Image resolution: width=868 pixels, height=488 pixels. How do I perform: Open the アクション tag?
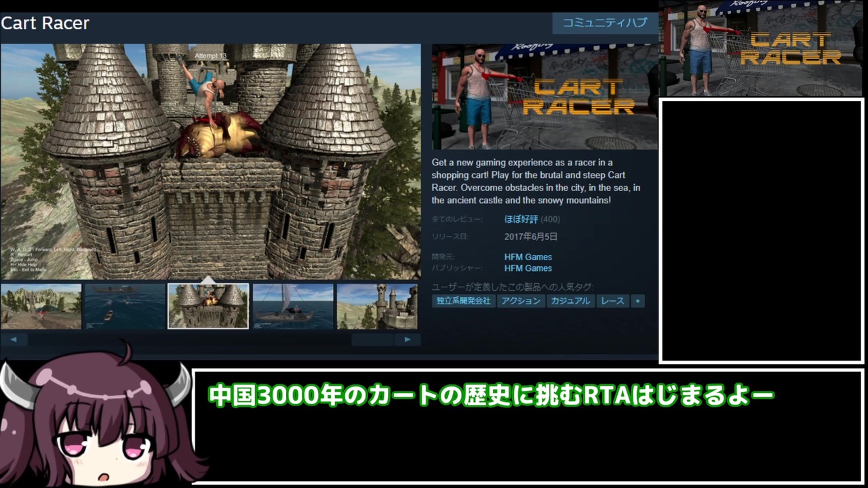point(521,301)
